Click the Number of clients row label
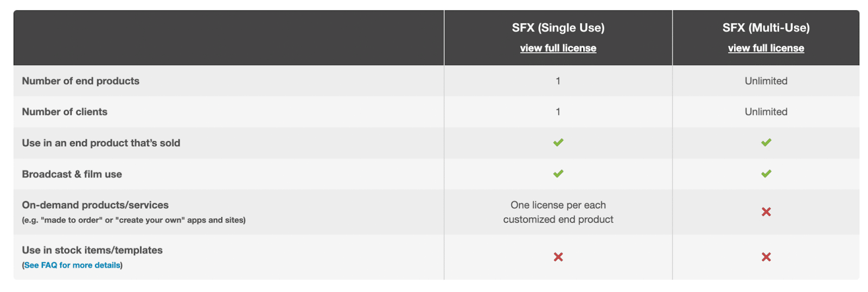Image resolution: width=868 pixels, height=292 pixels. click(x=65, y=112)
